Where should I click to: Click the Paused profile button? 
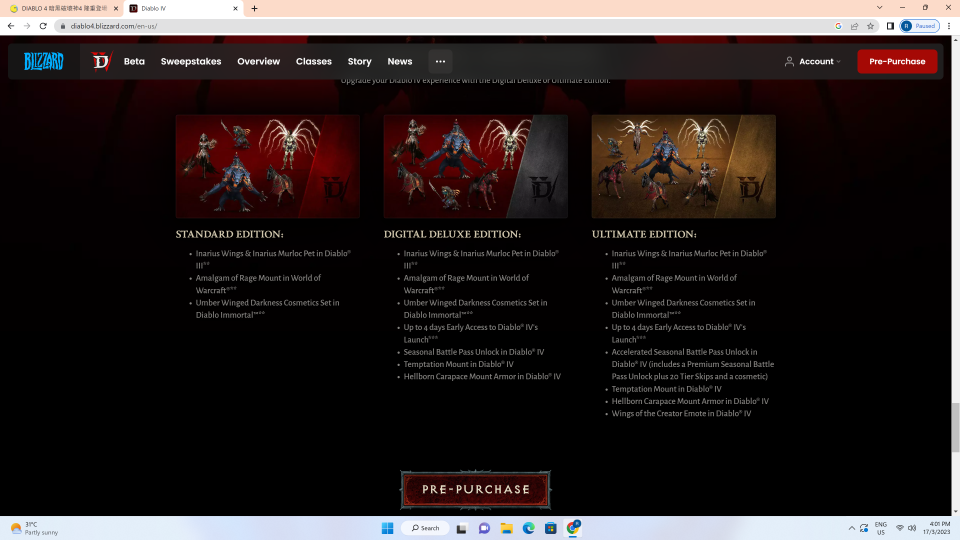[x=920, y=26]
